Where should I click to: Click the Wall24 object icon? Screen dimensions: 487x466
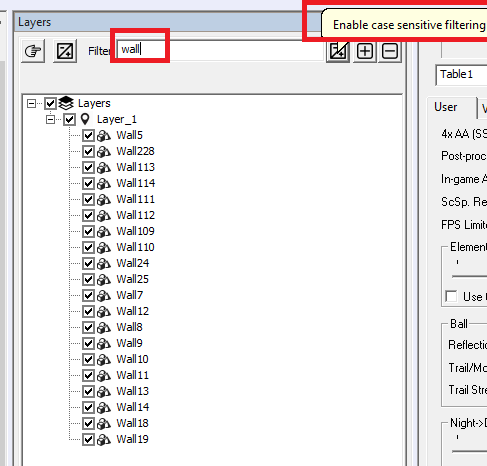click(x=104, y=264)
